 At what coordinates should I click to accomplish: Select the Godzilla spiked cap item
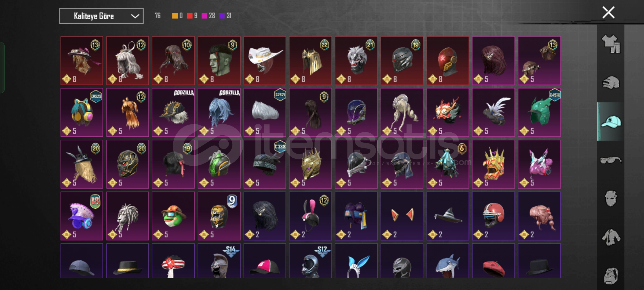point(173,113)
